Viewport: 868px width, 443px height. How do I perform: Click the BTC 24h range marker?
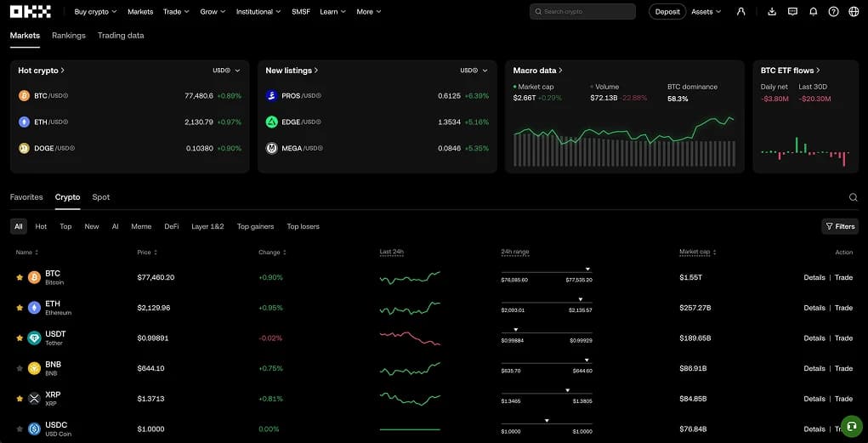point(588,270)
